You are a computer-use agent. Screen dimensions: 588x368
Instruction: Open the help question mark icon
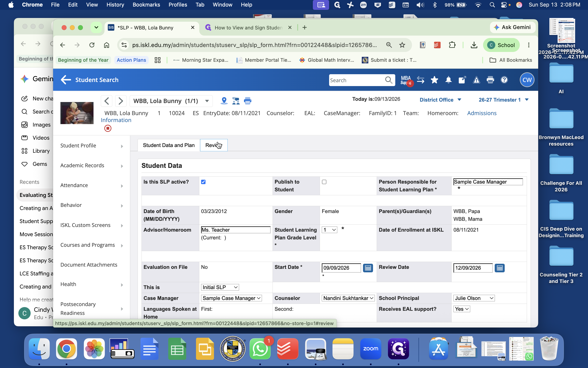coord(504,80)
